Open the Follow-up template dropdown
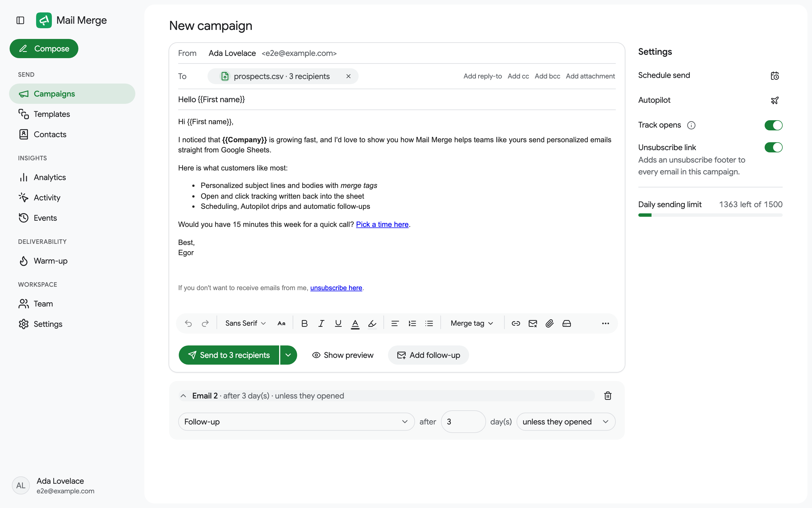Image resolution: width=812 pixels, height=508 pixels. coord(296,422)
